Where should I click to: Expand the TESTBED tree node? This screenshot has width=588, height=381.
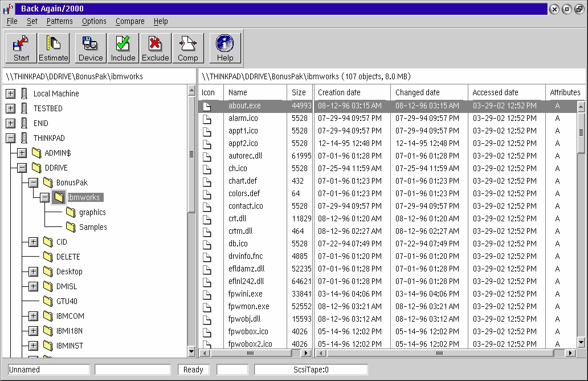coord(10,108)
